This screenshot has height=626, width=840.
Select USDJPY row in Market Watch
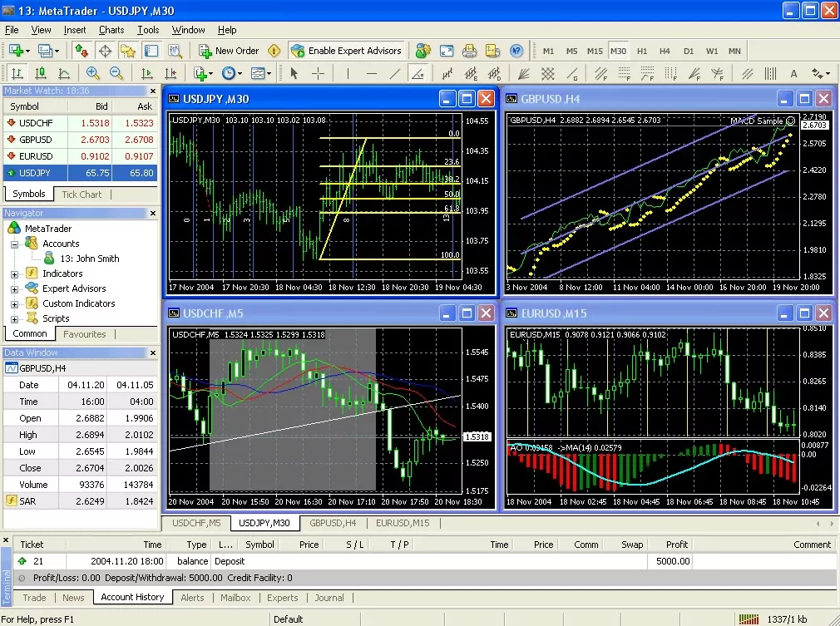pyautogui.click(x=81, y=173)
